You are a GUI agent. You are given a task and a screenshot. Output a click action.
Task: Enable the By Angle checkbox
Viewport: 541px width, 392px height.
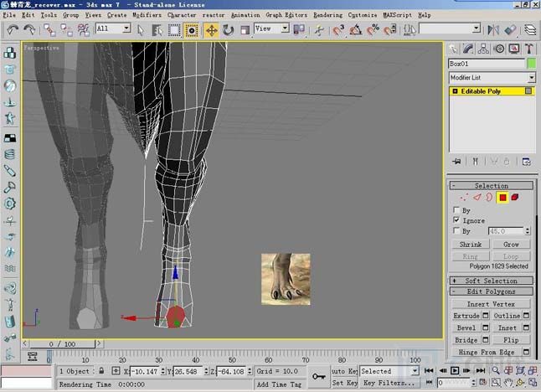point(456,230)
